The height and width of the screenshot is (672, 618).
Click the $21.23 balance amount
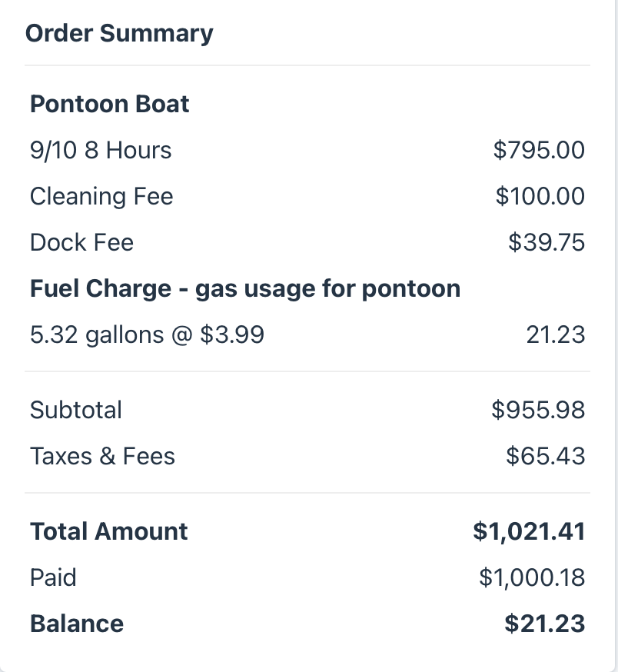click(545, 624)
